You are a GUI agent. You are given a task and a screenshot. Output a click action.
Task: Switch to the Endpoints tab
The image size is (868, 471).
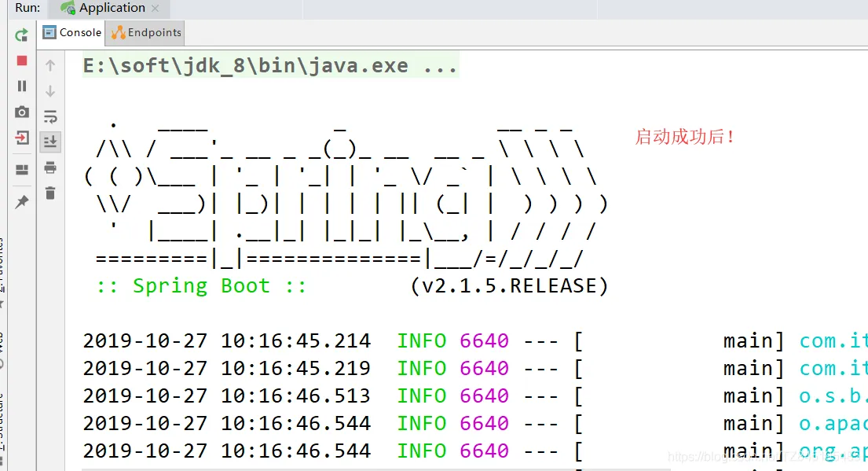point(146,33)
